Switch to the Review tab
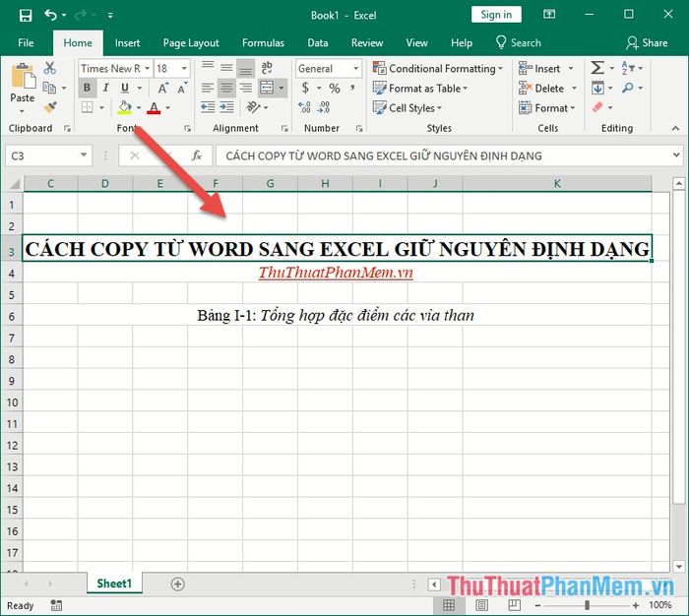This screenshot has width=689, height=616. coord(367,42)
